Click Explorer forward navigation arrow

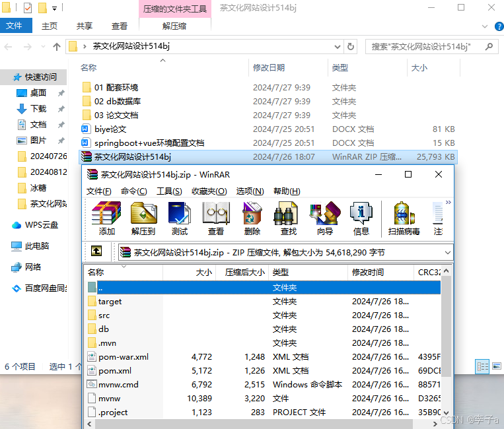tap(28, 47)
